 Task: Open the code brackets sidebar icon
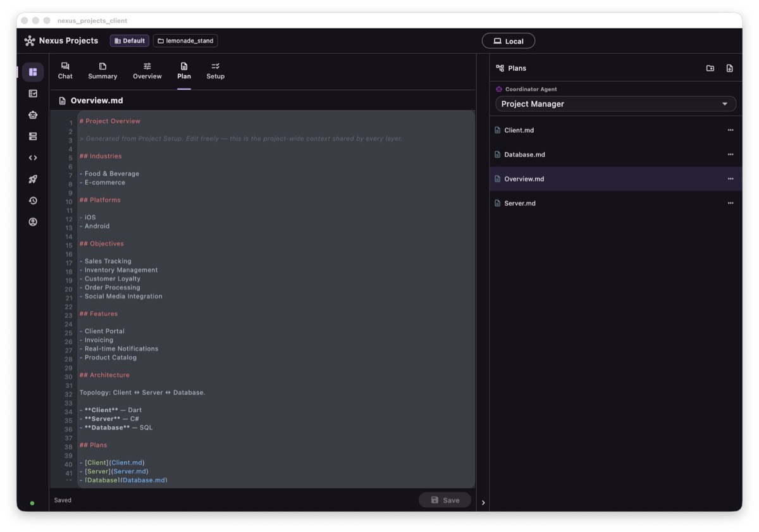33,158
